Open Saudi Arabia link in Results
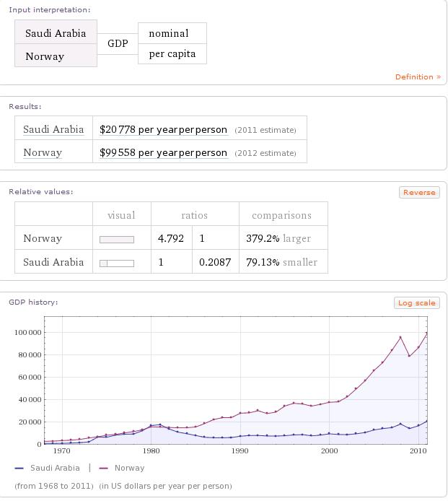Screen dimensions: 448x501 (53, 129)
